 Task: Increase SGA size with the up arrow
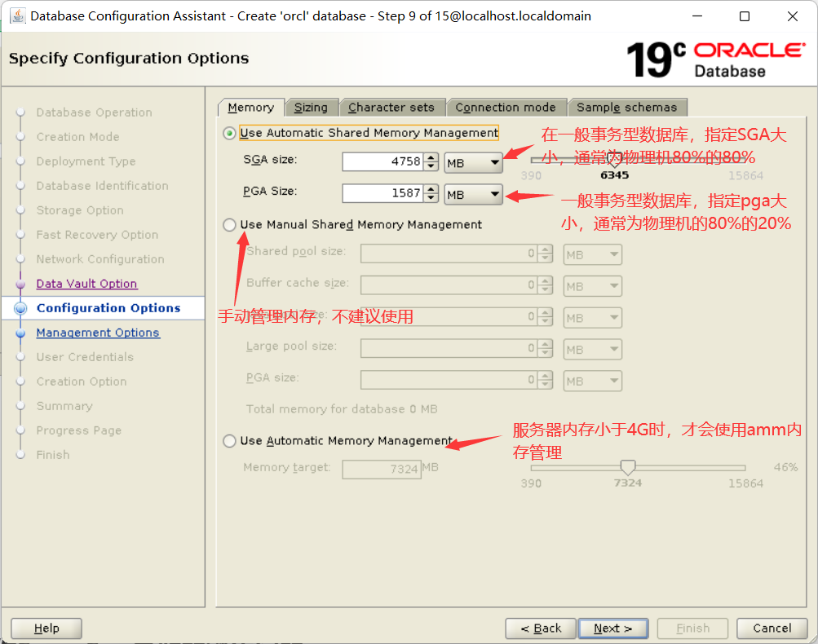coord(431,157)
